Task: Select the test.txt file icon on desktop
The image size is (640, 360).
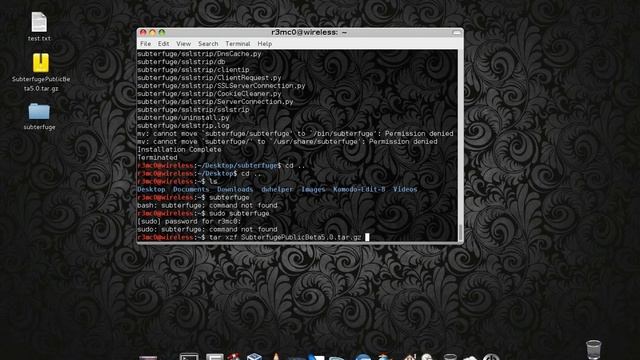Action: 39,22
